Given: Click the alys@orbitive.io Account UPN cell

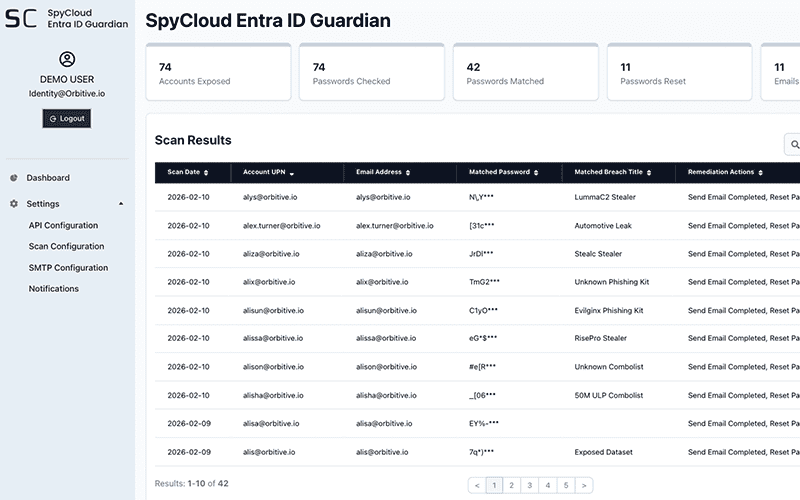Looking at the screenshot, I should (270, 197).
